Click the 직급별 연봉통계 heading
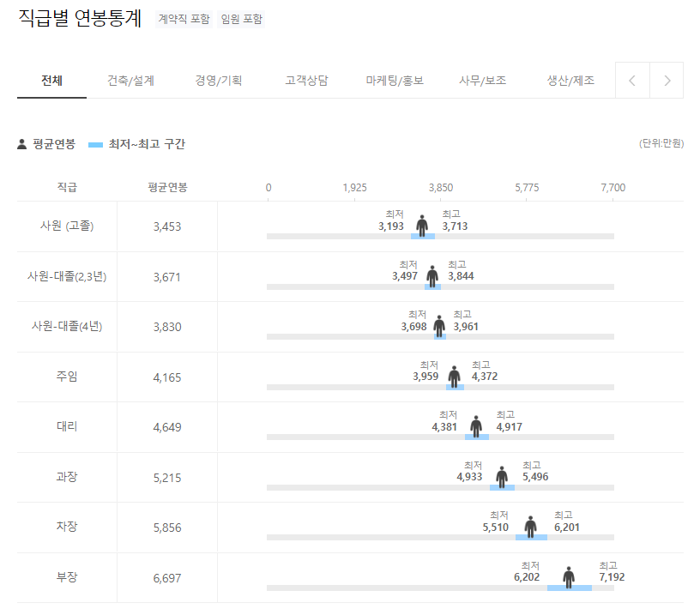The height and width of the screenshot is (609, 700). pyautogui.click(x=80, y=19)
